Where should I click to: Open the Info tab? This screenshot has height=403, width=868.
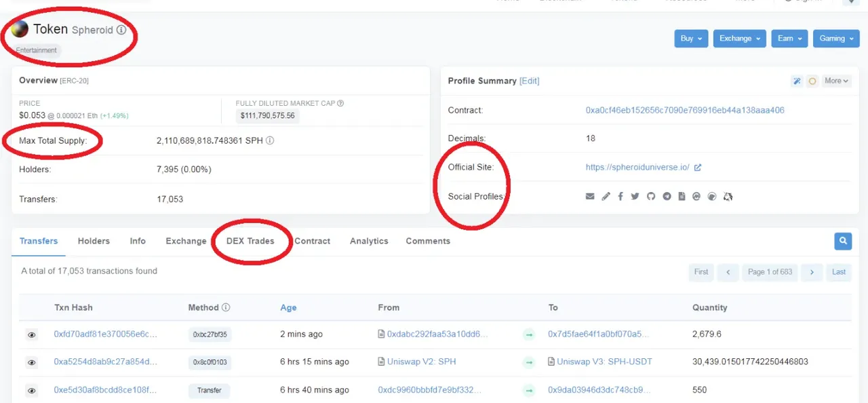tap(138, 241)
